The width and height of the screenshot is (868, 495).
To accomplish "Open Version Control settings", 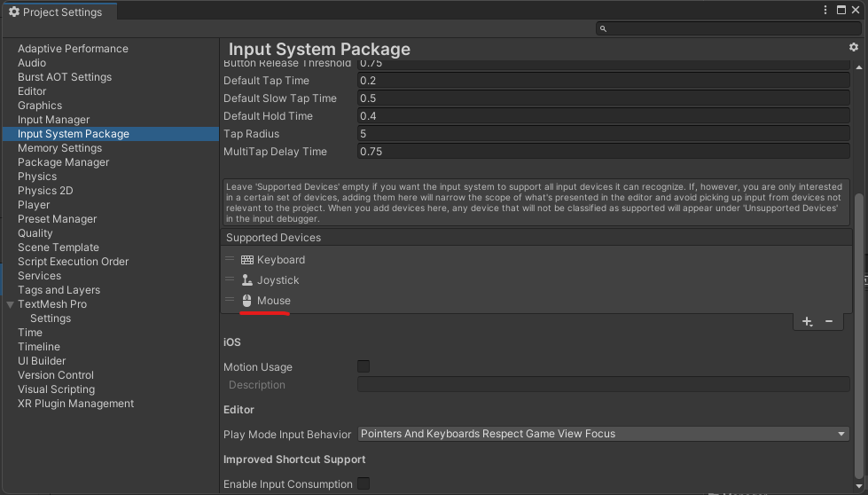I will tap(55, 375).
